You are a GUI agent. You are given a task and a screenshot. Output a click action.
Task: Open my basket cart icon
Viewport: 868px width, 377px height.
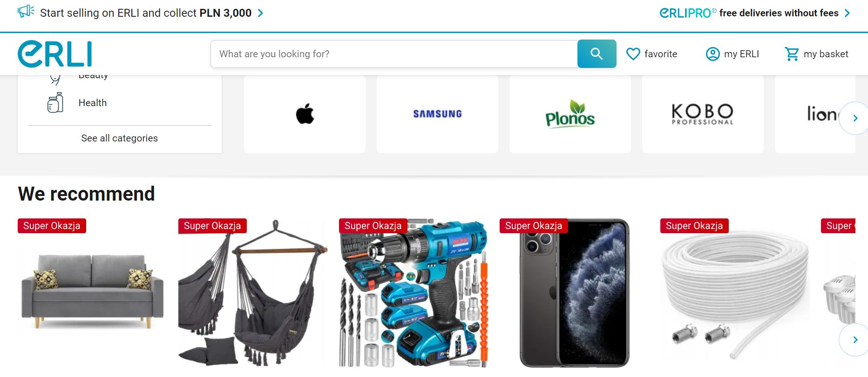(x=792, y=54)
